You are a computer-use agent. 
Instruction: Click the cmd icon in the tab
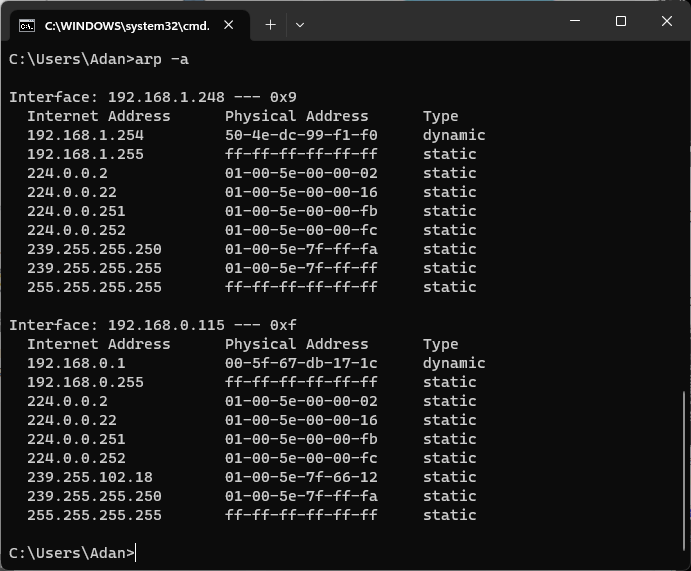click(29, 25)
